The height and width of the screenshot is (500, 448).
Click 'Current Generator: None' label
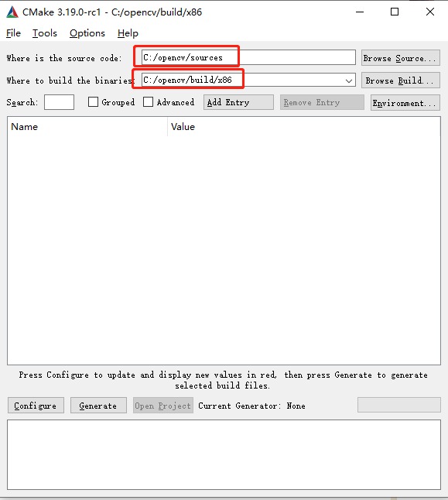pos(251,406)
